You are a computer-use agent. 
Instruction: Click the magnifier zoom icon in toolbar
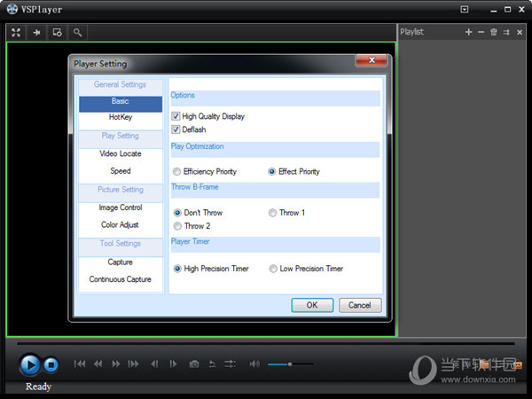[x=78, y=32]
